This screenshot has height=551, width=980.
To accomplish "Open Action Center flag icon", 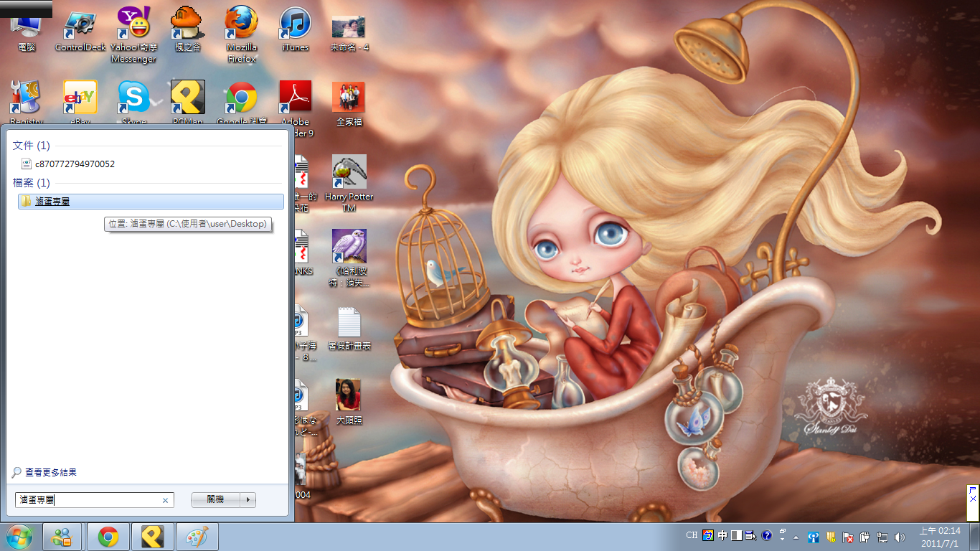I will 848,537.
